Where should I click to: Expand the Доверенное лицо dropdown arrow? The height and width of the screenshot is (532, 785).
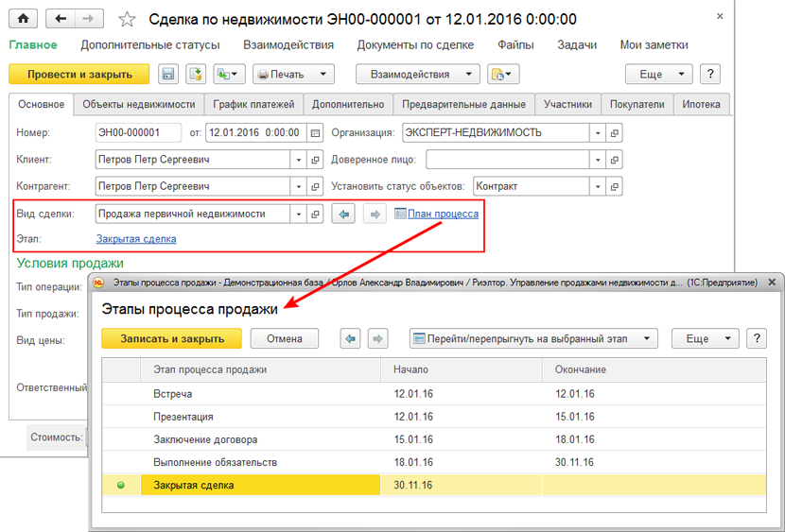pos(597,160)
